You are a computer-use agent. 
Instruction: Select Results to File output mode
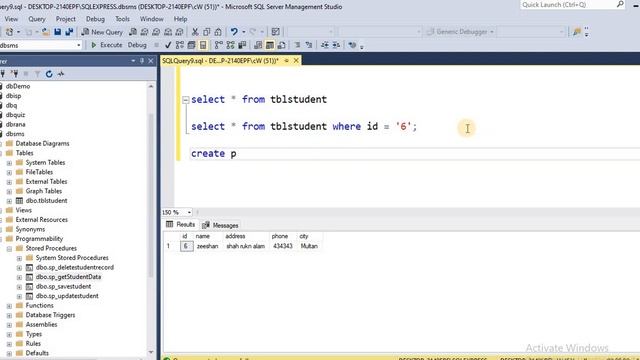tap(281, 45)
